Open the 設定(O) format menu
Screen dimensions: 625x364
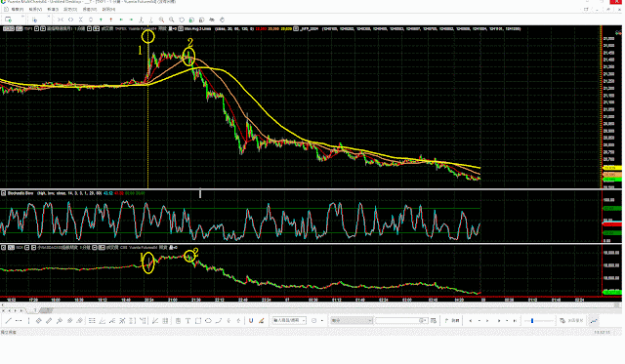coord(70,9)
